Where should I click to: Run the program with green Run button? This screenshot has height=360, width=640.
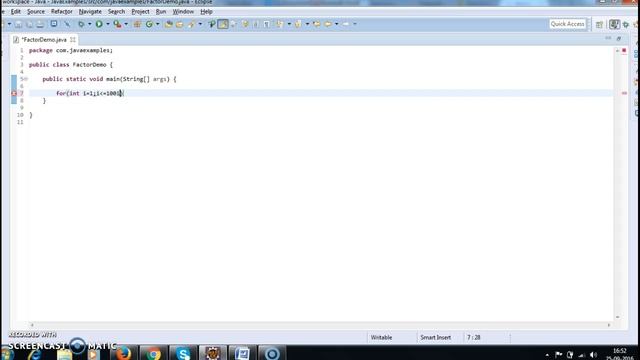pyautogui.click(x=99, y=24)
